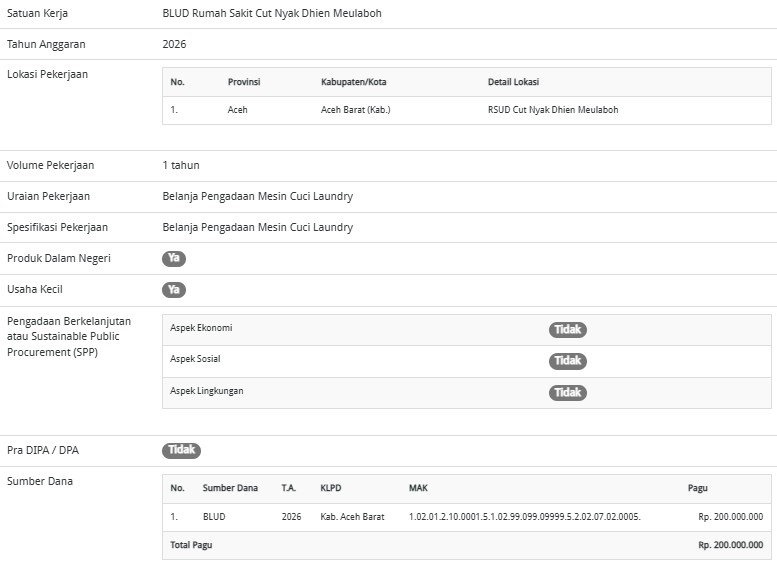Image resolution: width=777 pixels, height=563 pixels.
Task: Click the MAK column header
Action: pyautogui.click(x=418, y=488)
